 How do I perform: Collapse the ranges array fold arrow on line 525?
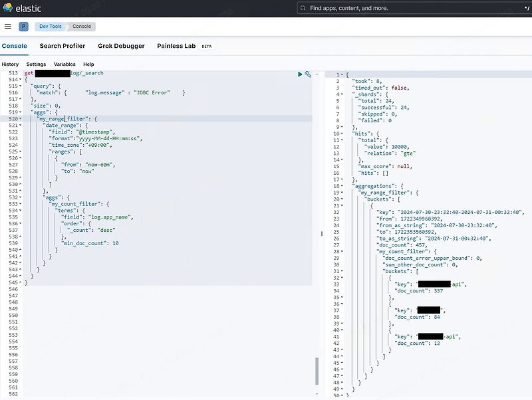(x=19, y=151)
